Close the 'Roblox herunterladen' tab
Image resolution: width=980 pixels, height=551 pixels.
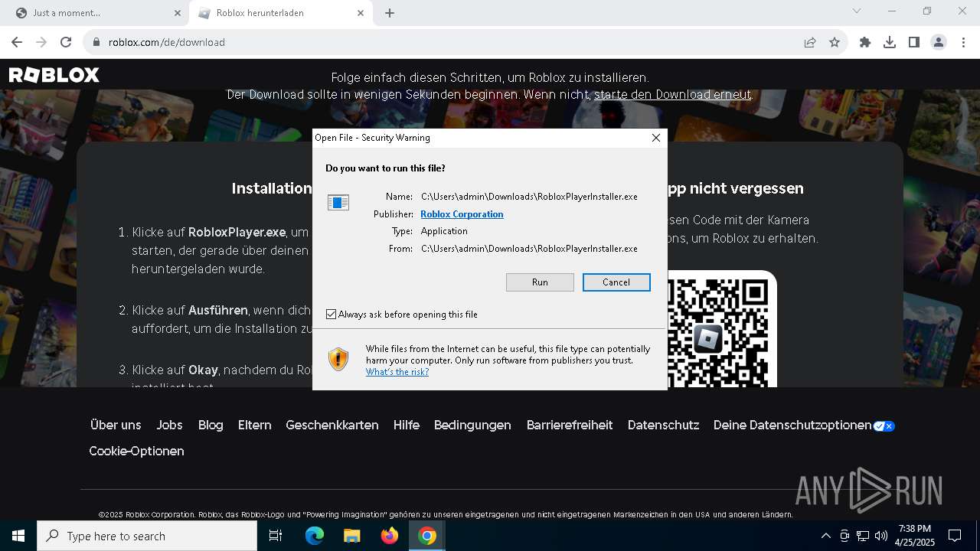361,13
